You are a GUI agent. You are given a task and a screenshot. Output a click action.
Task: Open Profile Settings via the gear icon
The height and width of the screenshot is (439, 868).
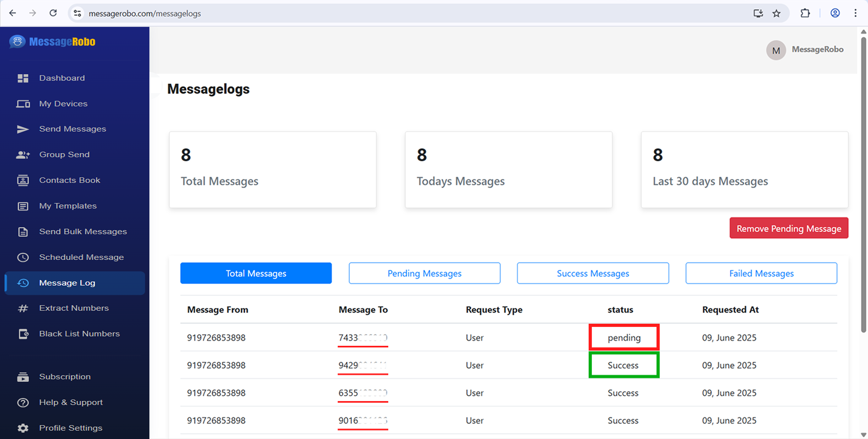pos(23,428)
